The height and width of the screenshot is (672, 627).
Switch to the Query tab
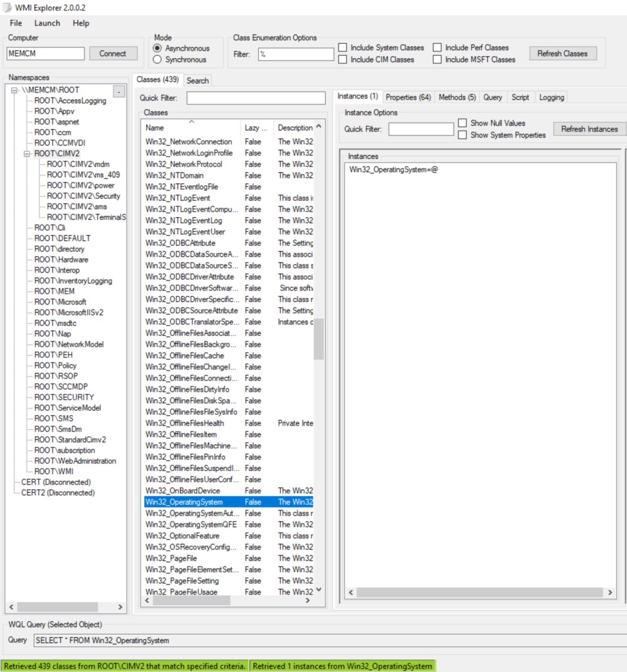[x=492, y=98]
